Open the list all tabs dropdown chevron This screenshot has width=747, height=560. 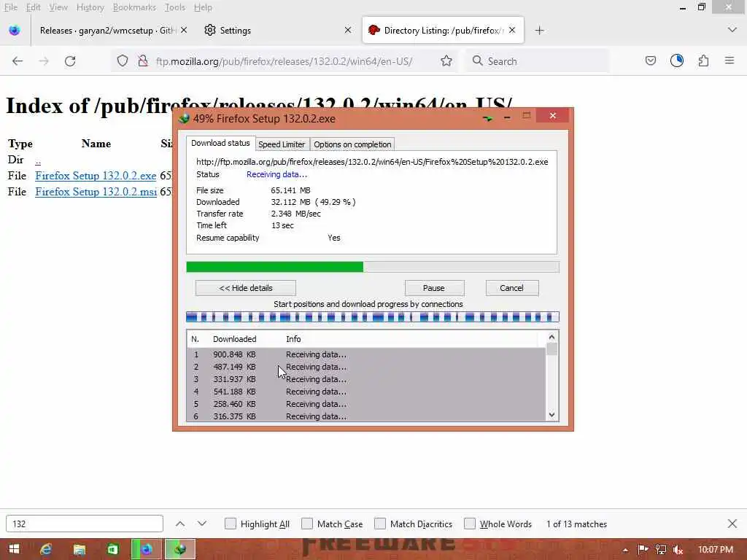coord(732,29)
